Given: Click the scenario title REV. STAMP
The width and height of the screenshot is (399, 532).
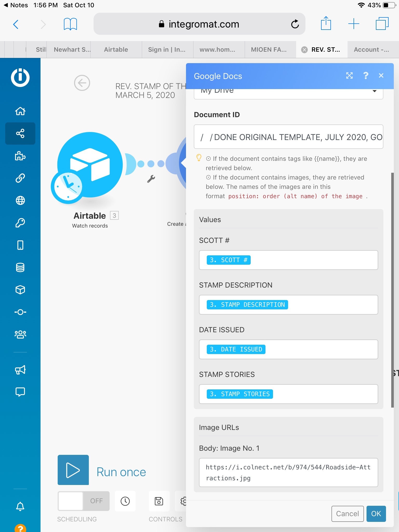Looking at the screenshot, I should (x=151, y=91).
